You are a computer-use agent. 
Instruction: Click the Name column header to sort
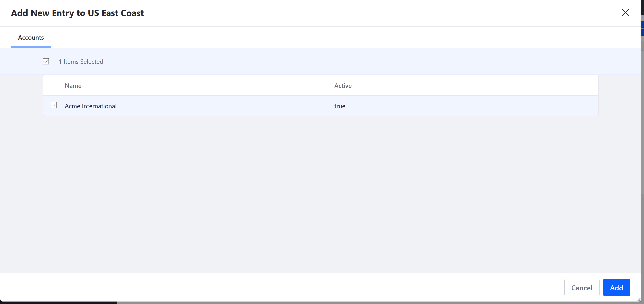click(x=73, y=85)
